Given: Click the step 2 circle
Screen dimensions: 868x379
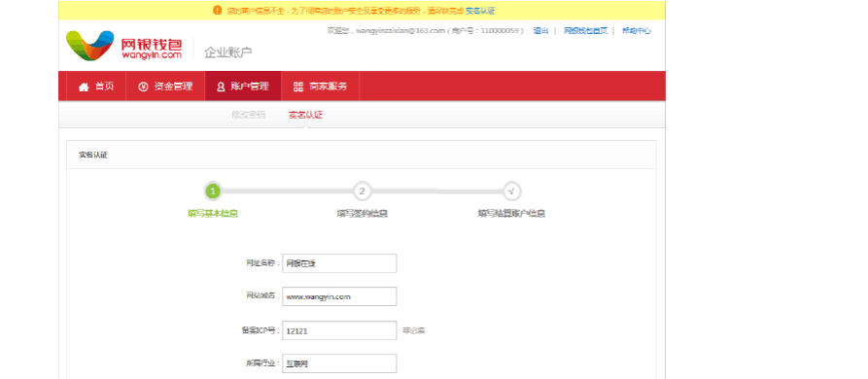Looking at the screenshot, I should tap(362, 191).
